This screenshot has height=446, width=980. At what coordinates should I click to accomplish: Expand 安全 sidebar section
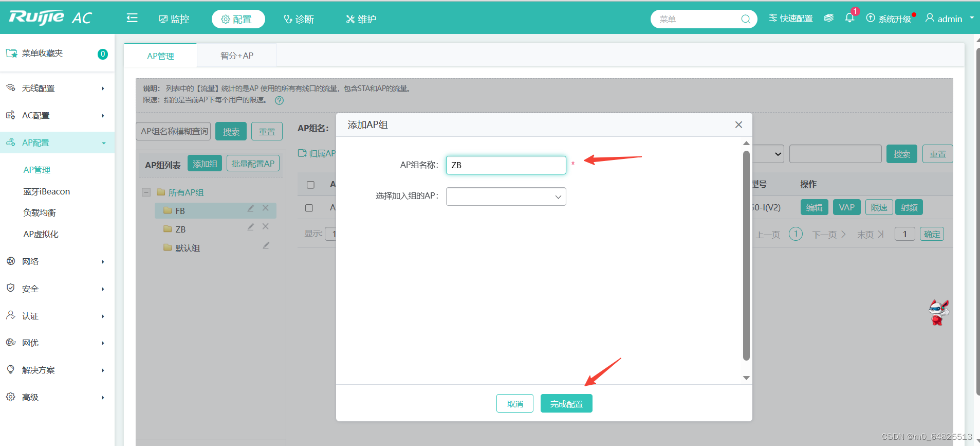(x=57, y=289)
